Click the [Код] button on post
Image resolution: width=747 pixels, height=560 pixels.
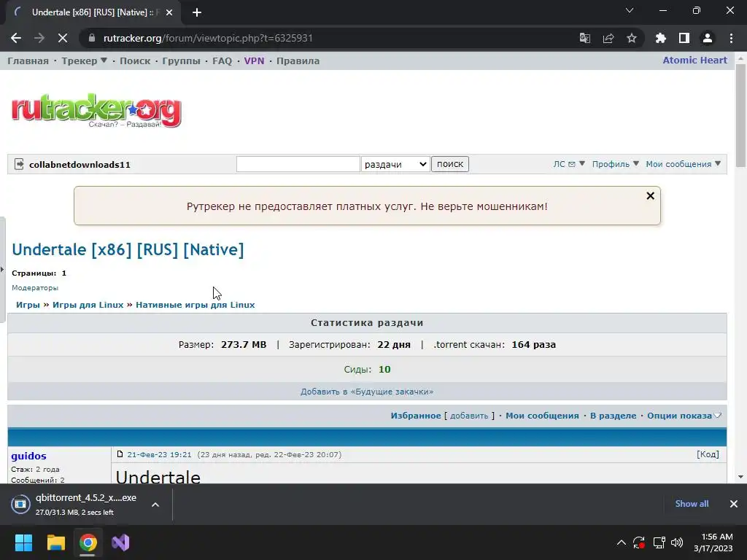708,454
